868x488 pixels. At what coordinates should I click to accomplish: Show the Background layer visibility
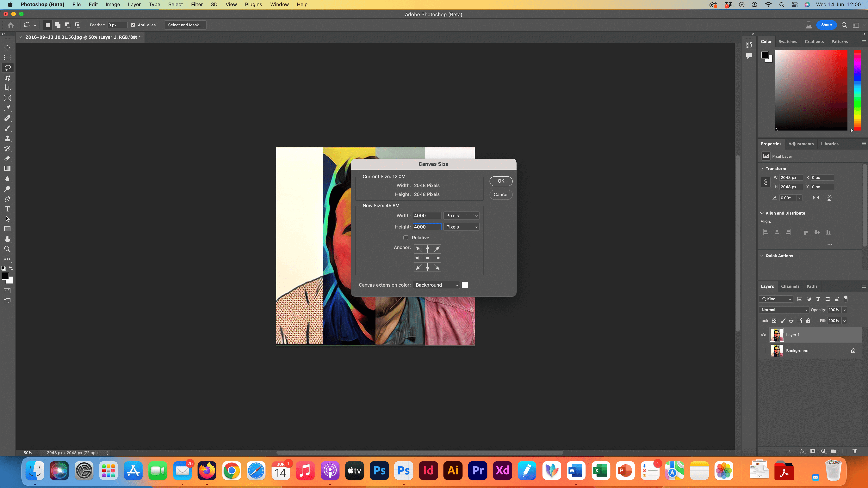(764, 351)
